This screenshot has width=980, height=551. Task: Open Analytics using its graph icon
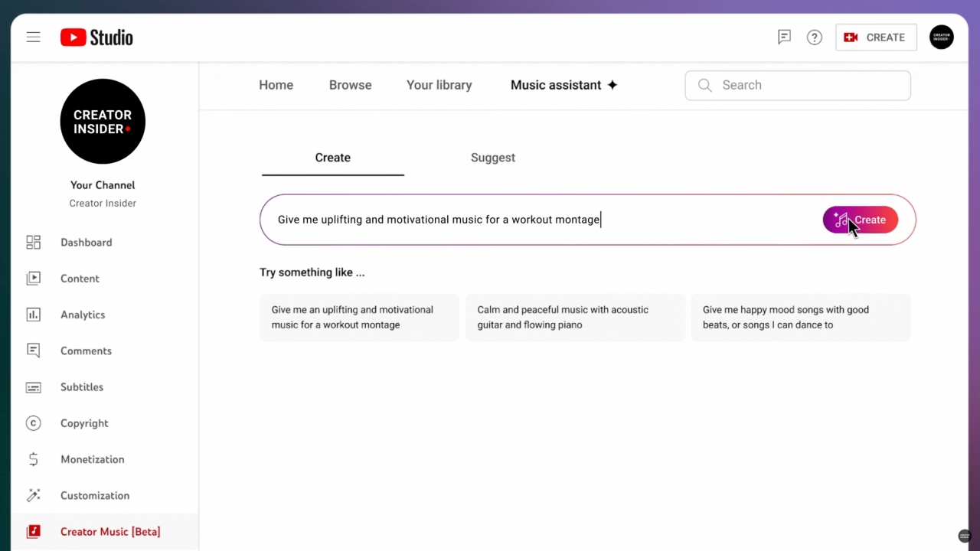[x=33, y=315]
